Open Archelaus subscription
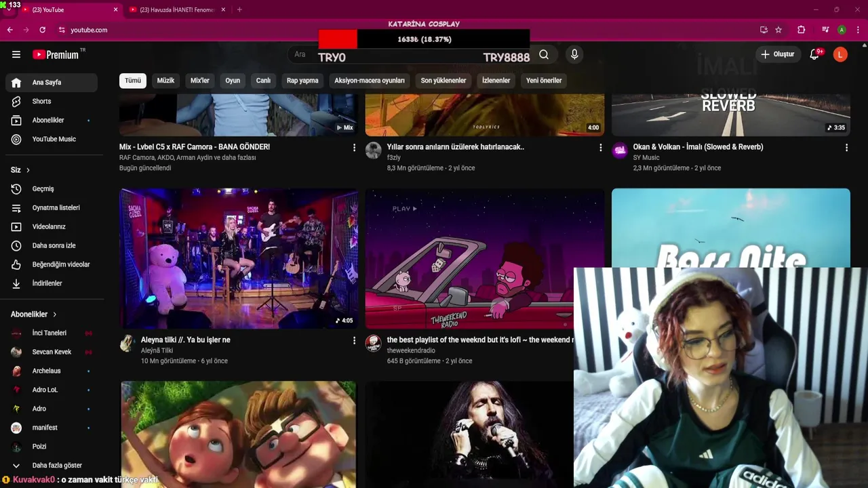Viewport: 868px width, 488px height. point(52,371)
